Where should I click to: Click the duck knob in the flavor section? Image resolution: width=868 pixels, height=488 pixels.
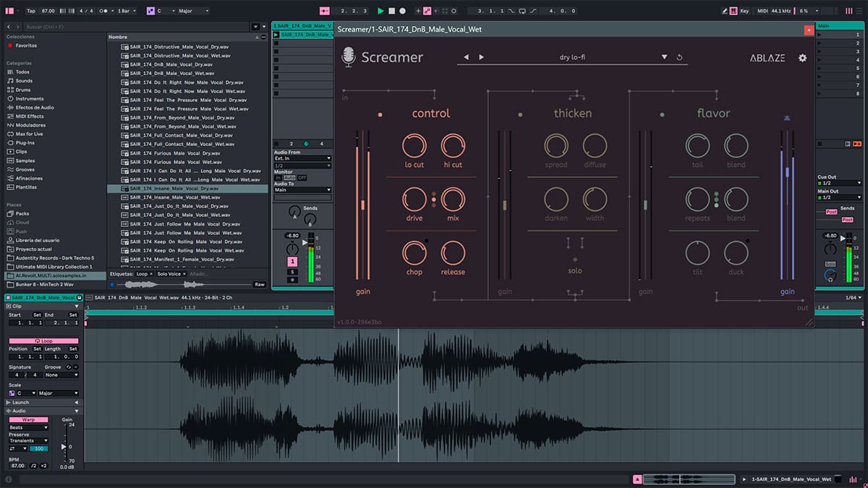(x=736, y=253)
